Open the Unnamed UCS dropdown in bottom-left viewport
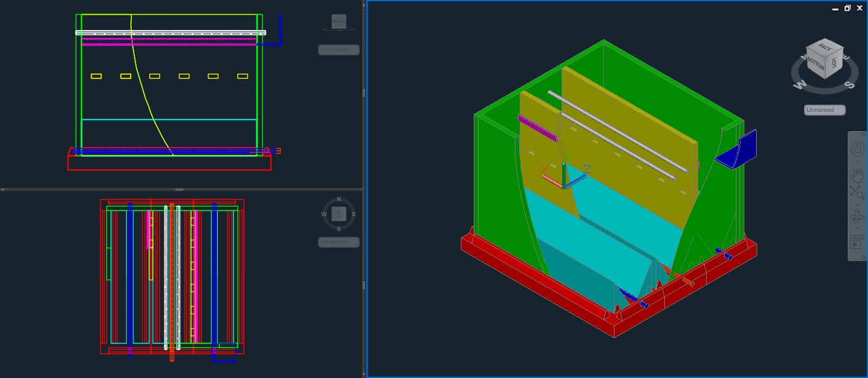This screenshot has width=868, height=378. pyautogui.click(x=339, y=242)
